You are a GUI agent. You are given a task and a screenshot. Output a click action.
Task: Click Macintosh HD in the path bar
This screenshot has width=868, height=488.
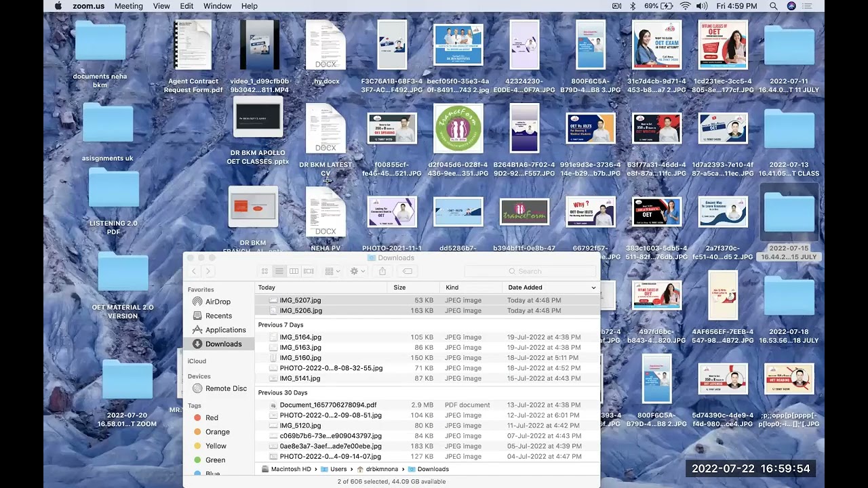285,469
